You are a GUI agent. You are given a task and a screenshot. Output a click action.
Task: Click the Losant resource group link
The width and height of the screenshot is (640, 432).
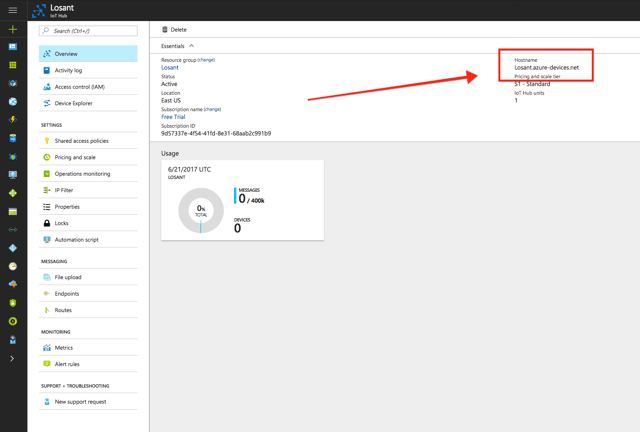(170, 68)
